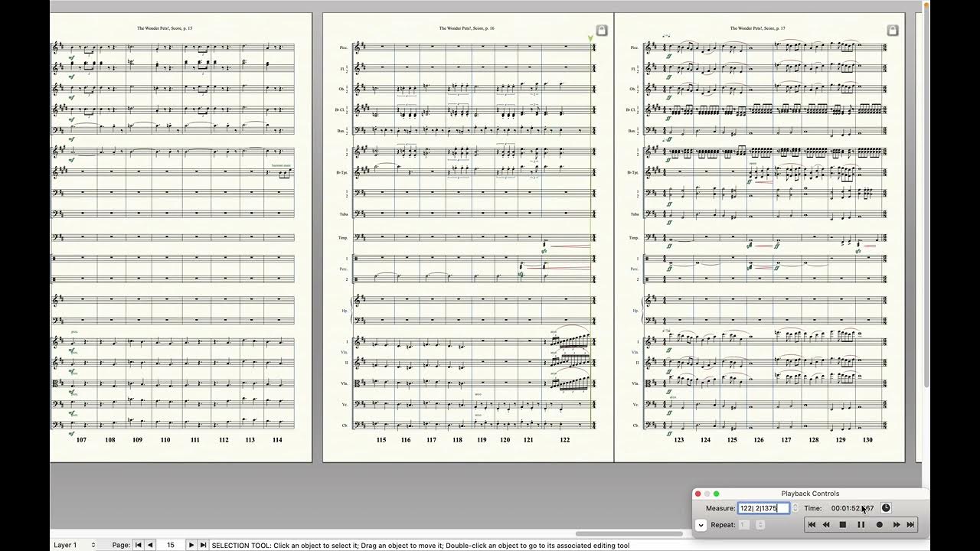Click the horizontal scrollbar at the bottom
Image resolution: width=980 pixels, height=551 pixels.
tap(629, 534)
